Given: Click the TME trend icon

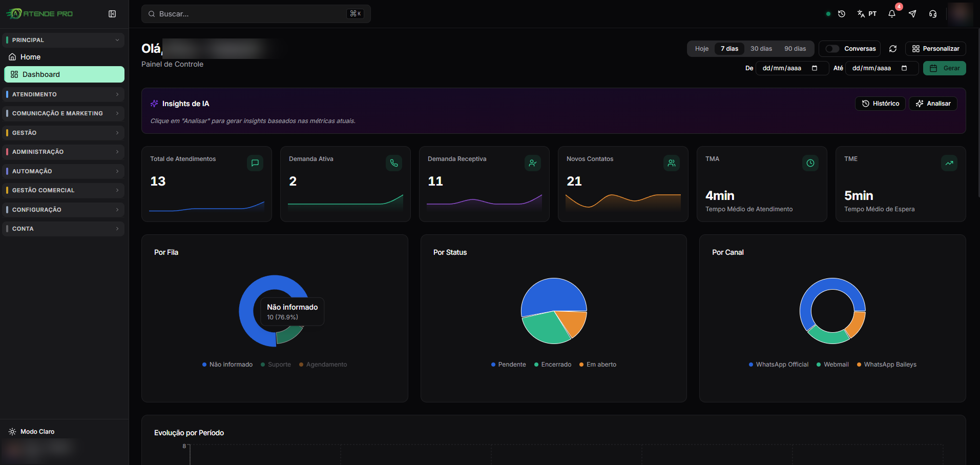Looking at the screenshot, I should point(949,163).
